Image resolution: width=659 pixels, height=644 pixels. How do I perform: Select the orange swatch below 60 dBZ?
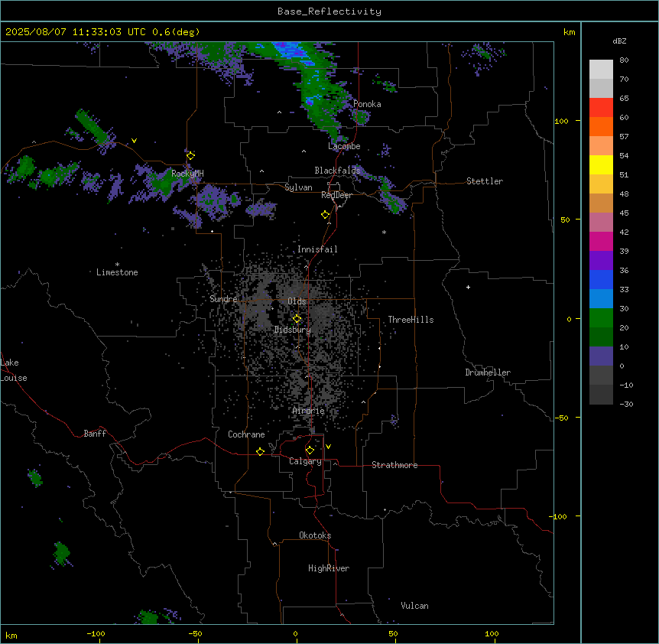pos(601,126)
